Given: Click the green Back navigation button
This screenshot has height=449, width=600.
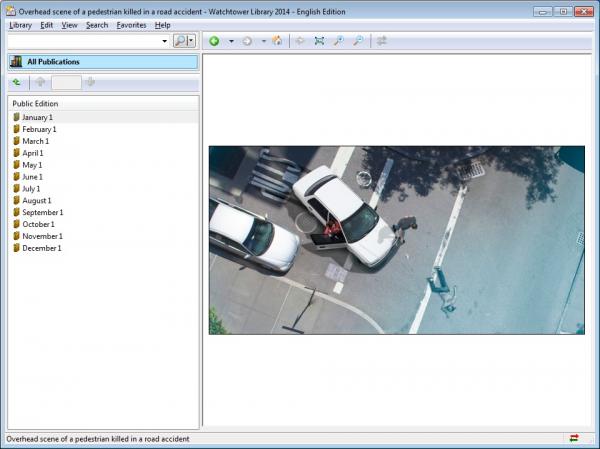Looking at the screenshot, I should (x=214, y=41).
